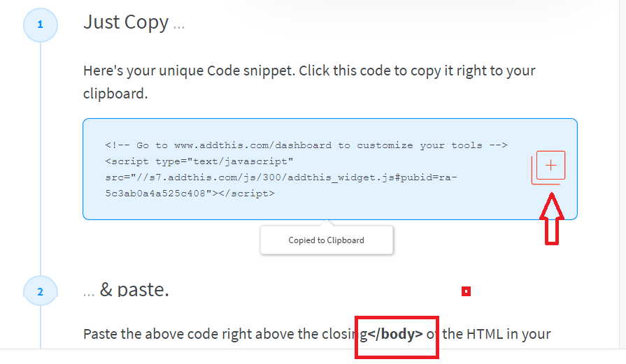Click the bold </body> tag text
The image size is (626, 364).
coord(395,334)
